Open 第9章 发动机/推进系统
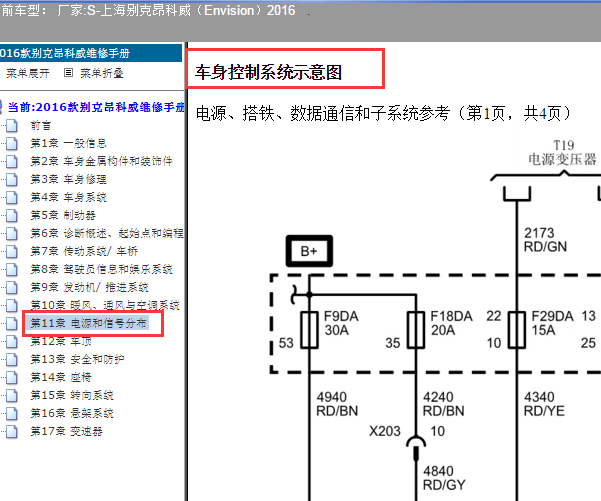This screenshot has width=601, height=501. 89,287
